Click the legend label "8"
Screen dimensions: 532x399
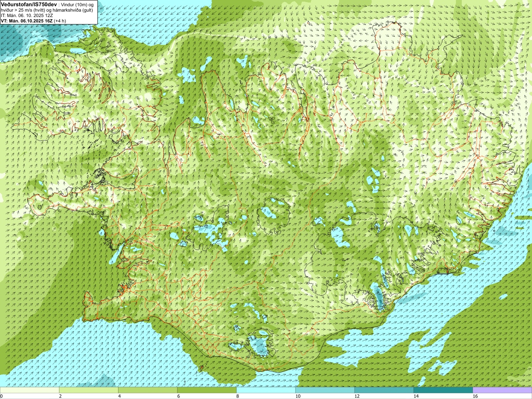pos(238,396)
